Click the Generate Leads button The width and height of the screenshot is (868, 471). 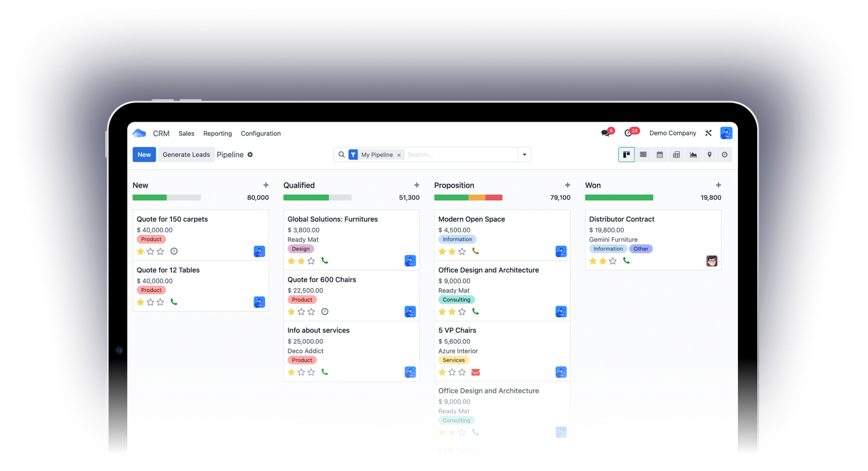186,155
